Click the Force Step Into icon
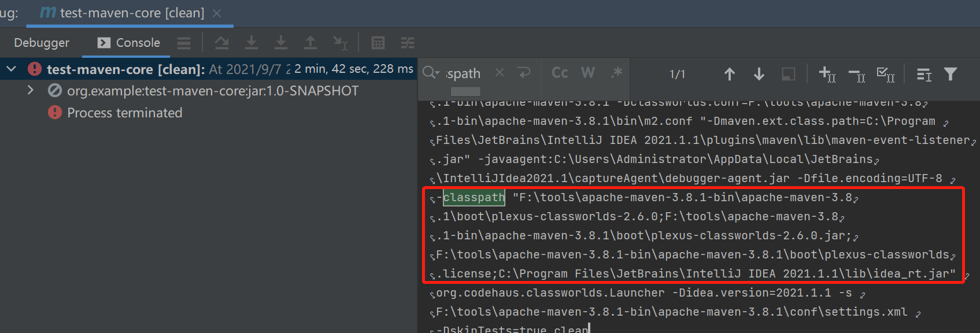Image resolution: width=980 pixels, height=333 pixels. click(x=281, y=43)
